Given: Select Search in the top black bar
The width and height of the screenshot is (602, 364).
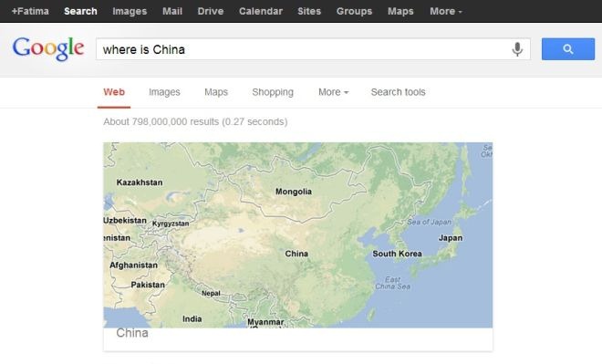Looking at the screenshot, I should pos(80,11).
